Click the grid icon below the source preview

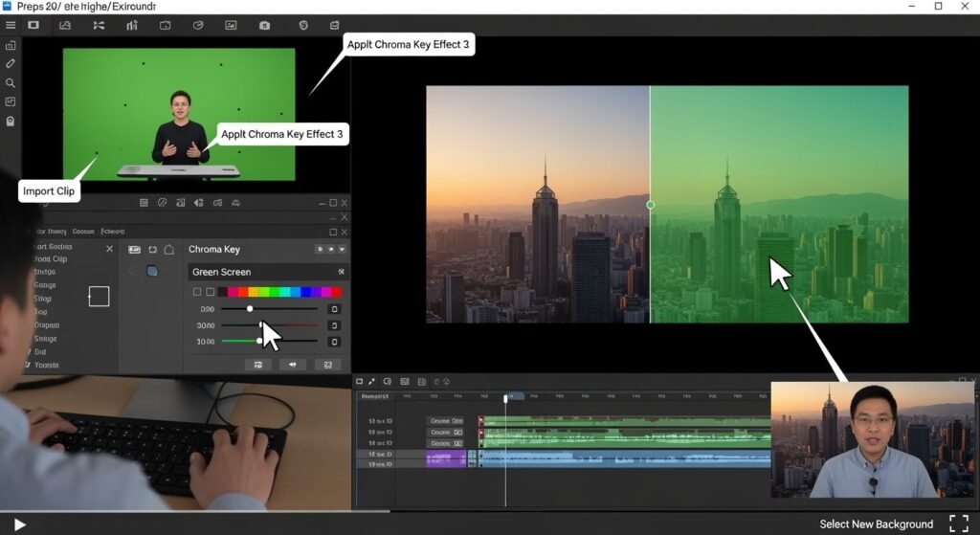(144, 203)
